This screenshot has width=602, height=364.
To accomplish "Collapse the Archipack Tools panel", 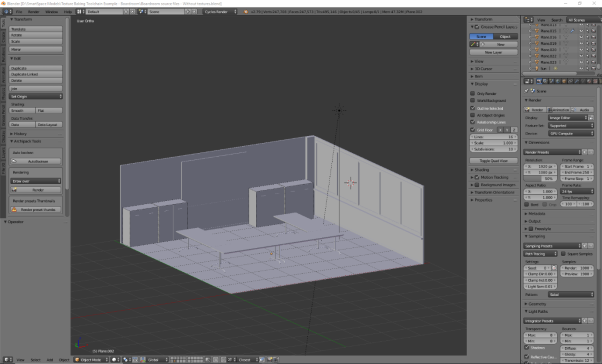I will click(27, 141).
